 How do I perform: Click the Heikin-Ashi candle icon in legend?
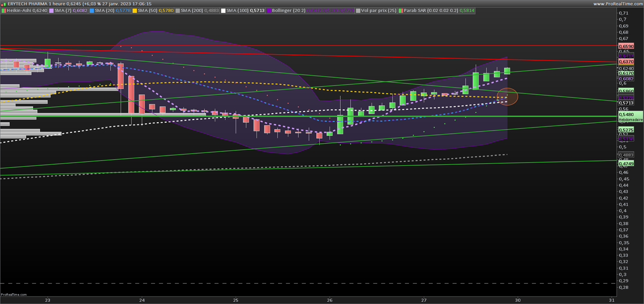pyautogui.click(x=4, y=10)
